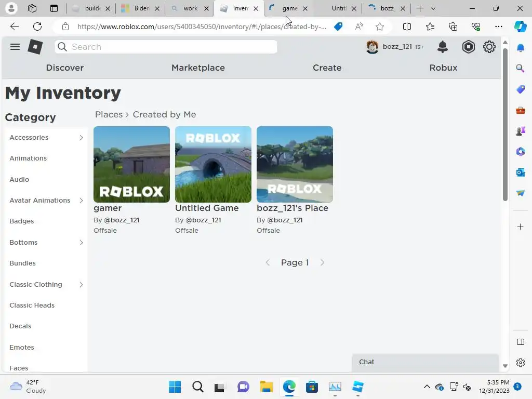Refresh the current page
532x399 pixels.
(x=37, y=26)
